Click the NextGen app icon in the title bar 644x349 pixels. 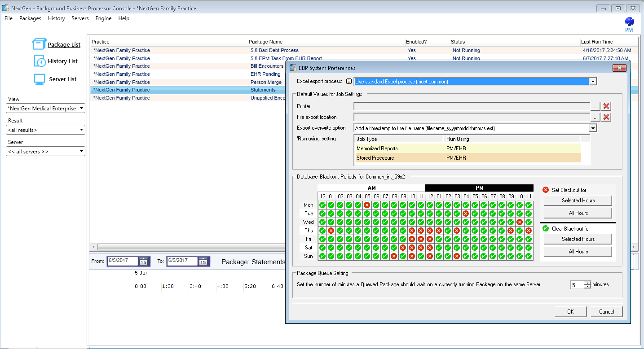[x=5, y=8]
